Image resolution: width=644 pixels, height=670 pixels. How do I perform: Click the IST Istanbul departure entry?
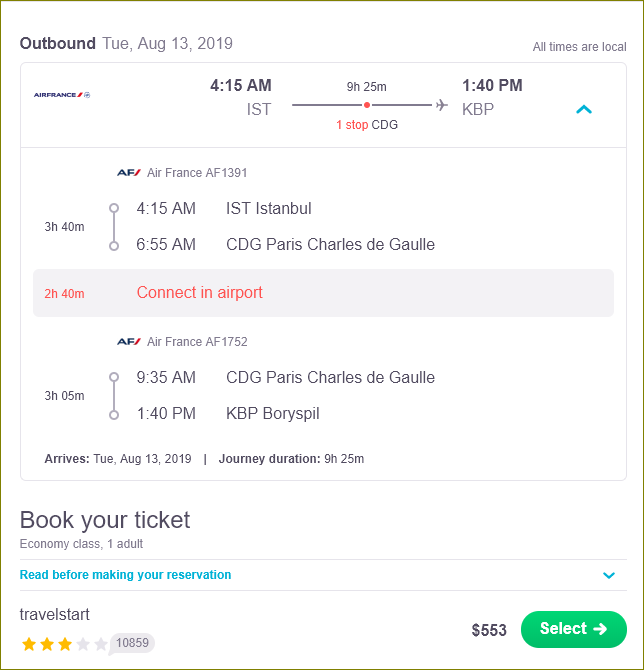[268, 209]
